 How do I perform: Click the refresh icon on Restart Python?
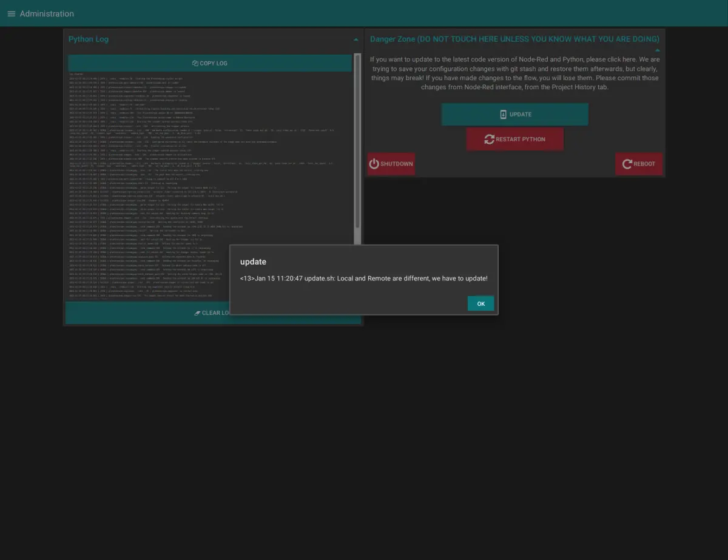click(x=489, y=139)
